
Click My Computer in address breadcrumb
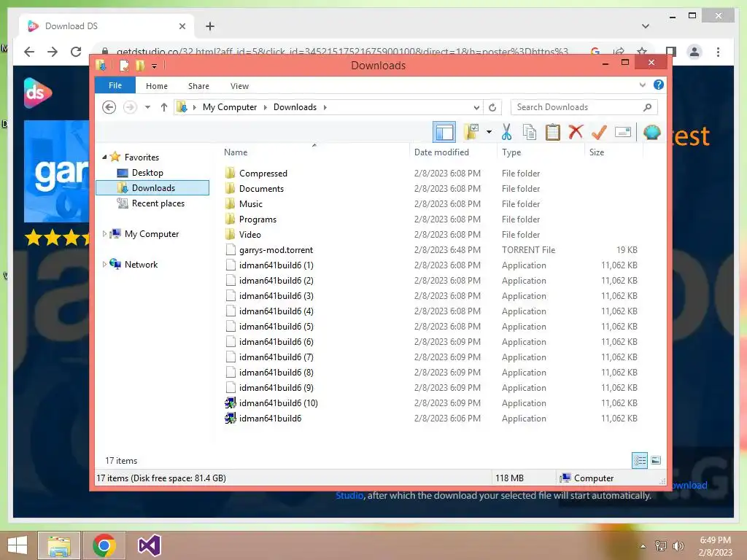[230, 107]
